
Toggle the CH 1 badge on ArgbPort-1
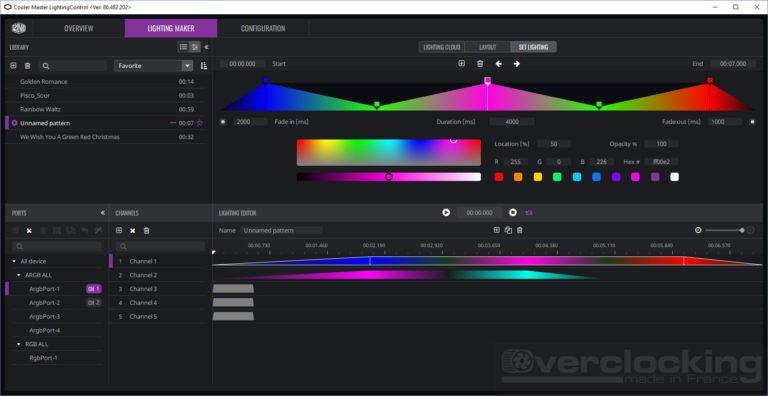coord(94,289)
